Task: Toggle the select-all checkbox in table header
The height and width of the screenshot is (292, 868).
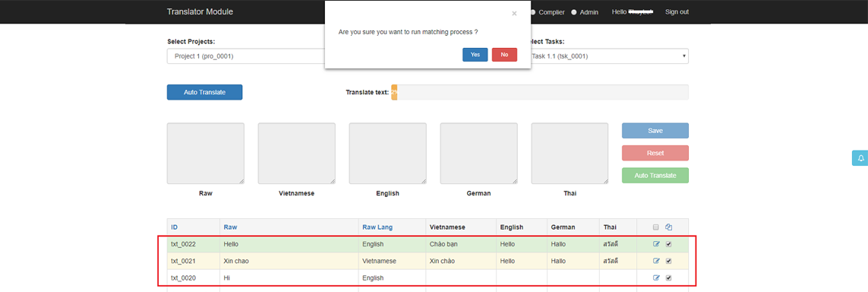Action: (656, 227)
